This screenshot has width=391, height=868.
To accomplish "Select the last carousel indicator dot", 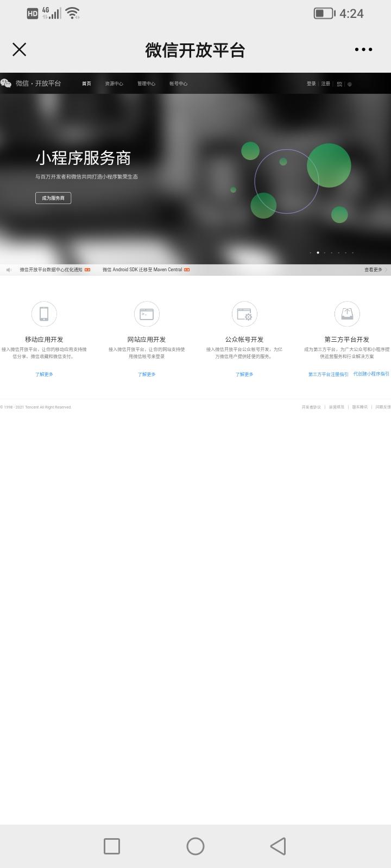I will tap(352, 252).
